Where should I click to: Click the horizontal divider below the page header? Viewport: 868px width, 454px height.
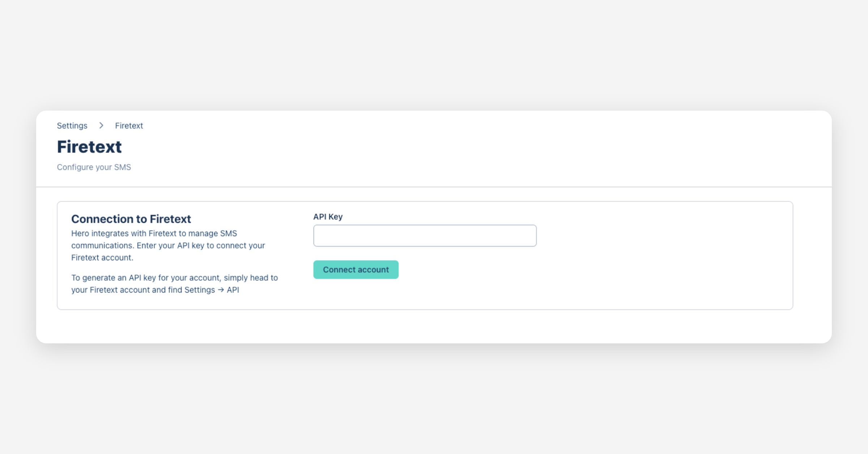point(434,187)
